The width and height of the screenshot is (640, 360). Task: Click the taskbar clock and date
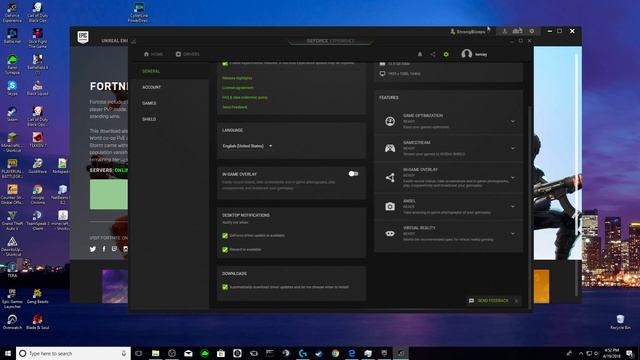pos(611,353)
